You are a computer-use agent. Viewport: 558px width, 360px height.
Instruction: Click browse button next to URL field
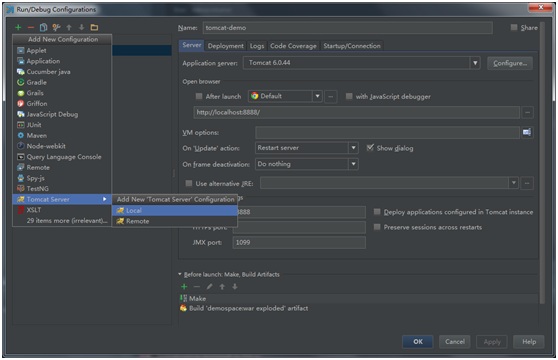point(527,112)
